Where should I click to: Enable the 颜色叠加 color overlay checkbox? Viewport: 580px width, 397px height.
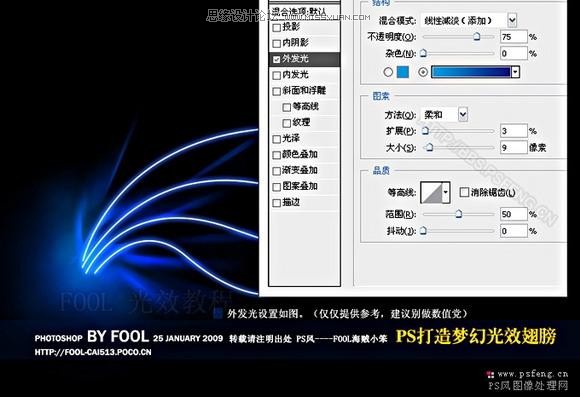click(x=276, y=155)
